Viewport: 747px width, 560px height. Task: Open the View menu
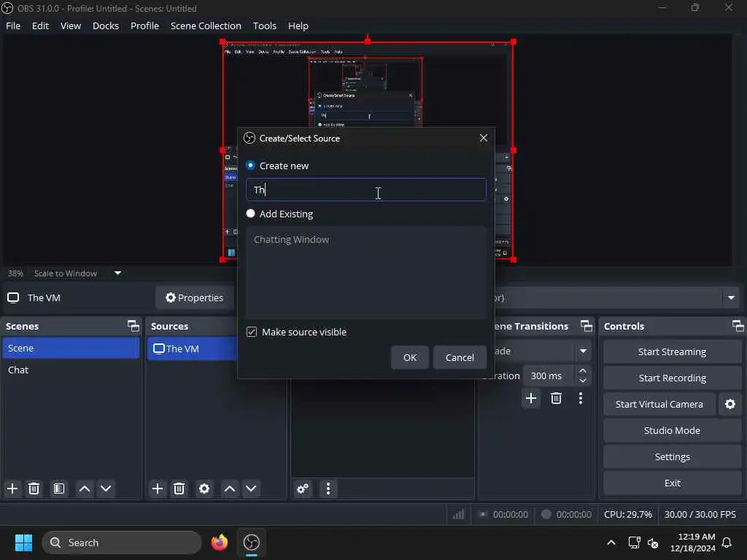[71, 26]
